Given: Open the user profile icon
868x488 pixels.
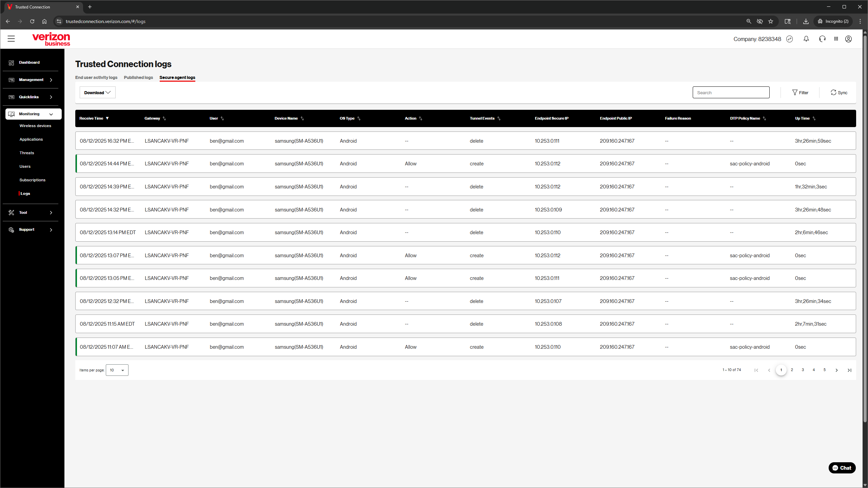Looking at the screenshot, I should click(848, 39).
